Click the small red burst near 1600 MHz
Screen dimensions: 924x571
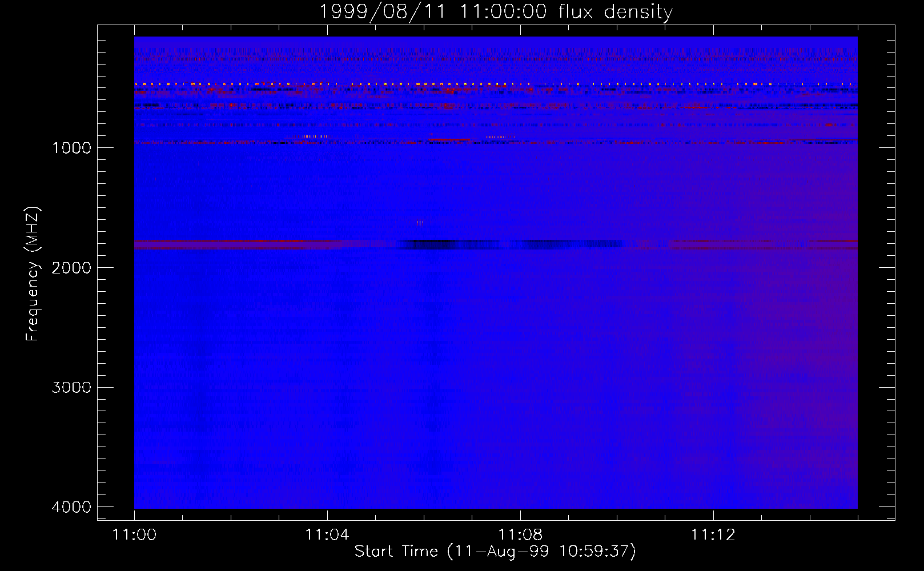420,223
